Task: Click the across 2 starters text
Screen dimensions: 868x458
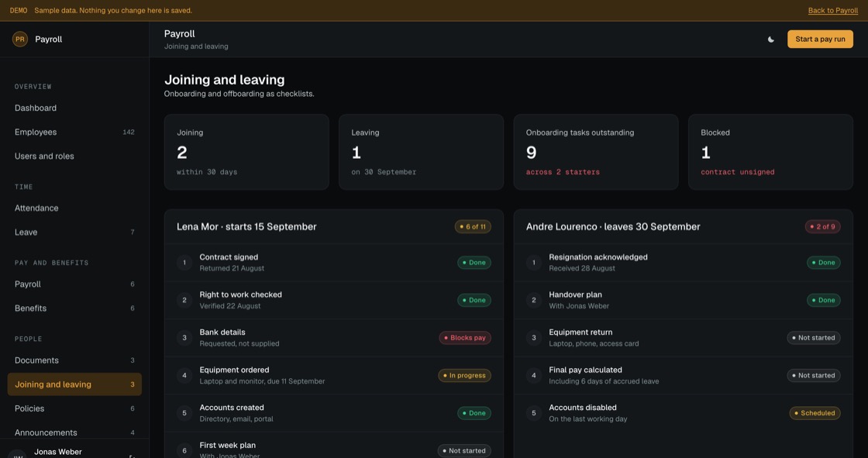Action: 563,172
